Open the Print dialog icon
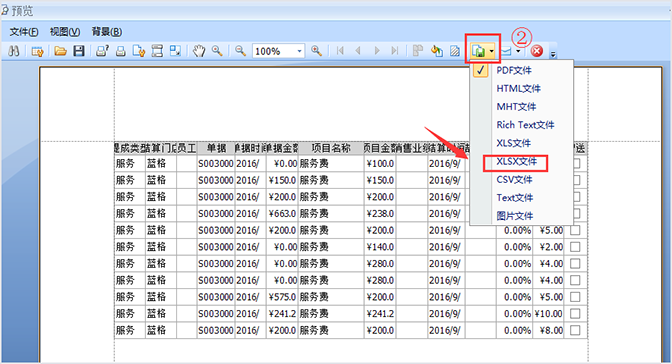The width and height of the screenshot is (672, 364). pyautogui.click(x=102, y=51)
